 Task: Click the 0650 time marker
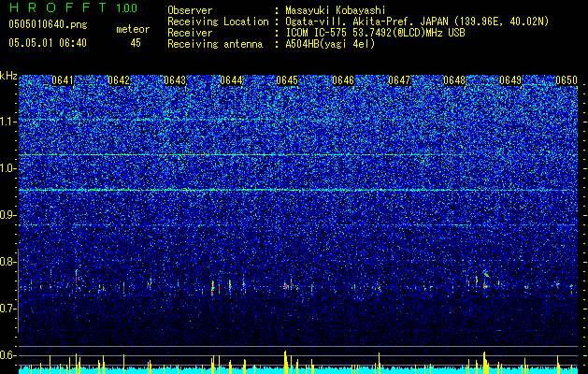click(x=566, y=80)
